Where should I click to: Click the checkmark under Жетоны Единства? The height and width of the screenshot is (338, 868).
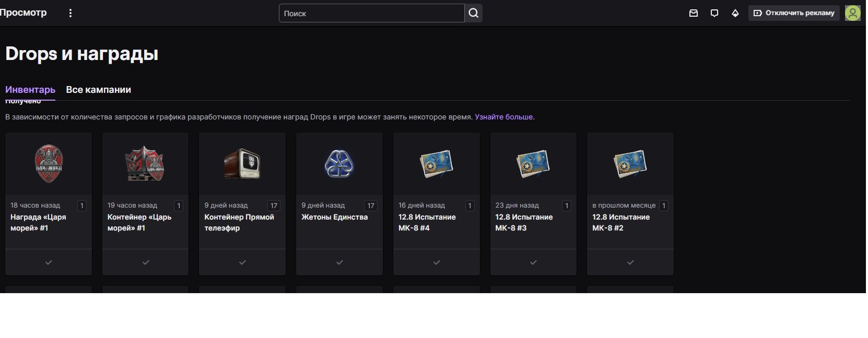point(339,262)
